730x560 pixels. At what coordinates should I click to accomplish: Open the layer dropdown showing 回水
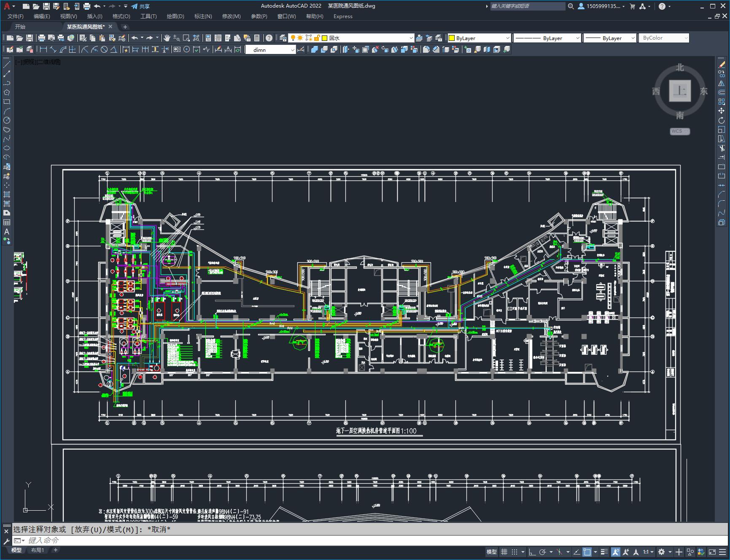(351, 38)
